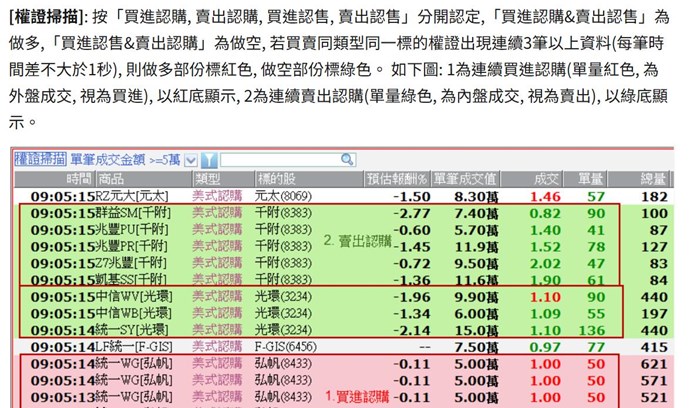Sort by 時間 column header
The width and height of the screenshot is (690, 408).
(55, 179)
